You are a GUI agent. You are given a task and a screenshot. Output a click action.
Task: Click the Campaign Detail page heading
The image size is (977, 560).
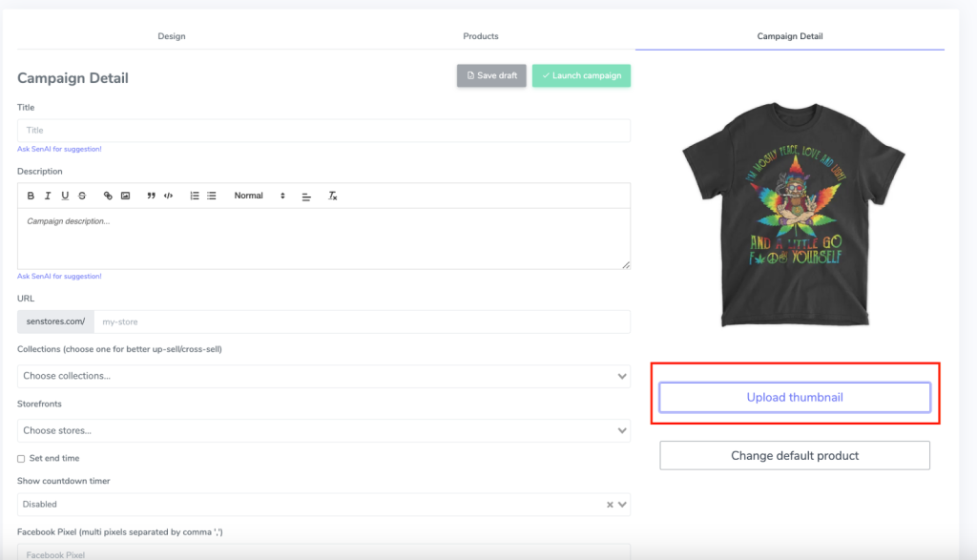pyautogui.click(x=73, y=78)
